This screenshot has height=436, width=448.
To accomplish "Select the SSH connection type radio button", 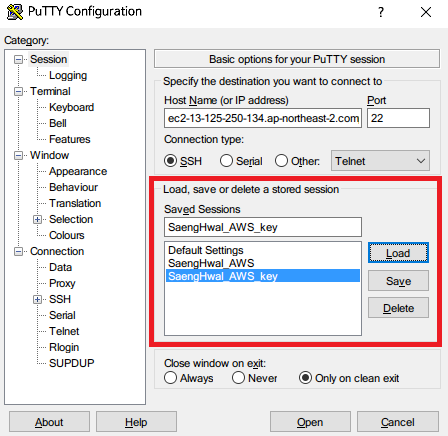I will [170, 161].
